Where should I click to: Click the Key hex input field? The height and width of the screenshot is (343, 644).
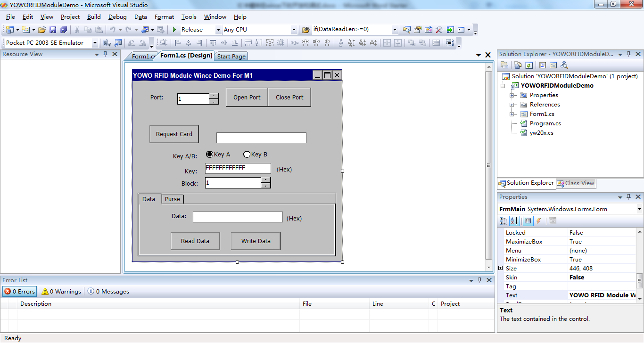(238, 168)
